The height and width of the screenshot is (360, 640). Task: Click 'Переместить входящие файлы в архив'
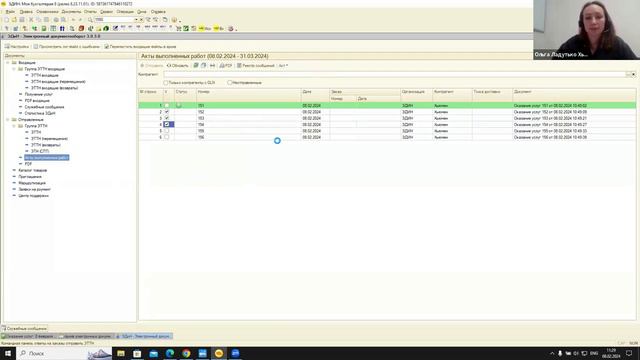(x=140, y=47)
